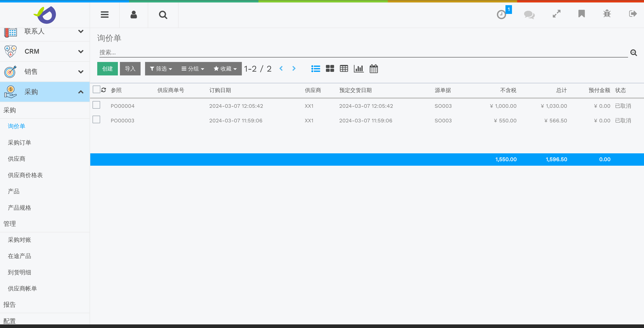Click the 导入 import button
Viewport: 644px width, 328px height.
(130, 69)
